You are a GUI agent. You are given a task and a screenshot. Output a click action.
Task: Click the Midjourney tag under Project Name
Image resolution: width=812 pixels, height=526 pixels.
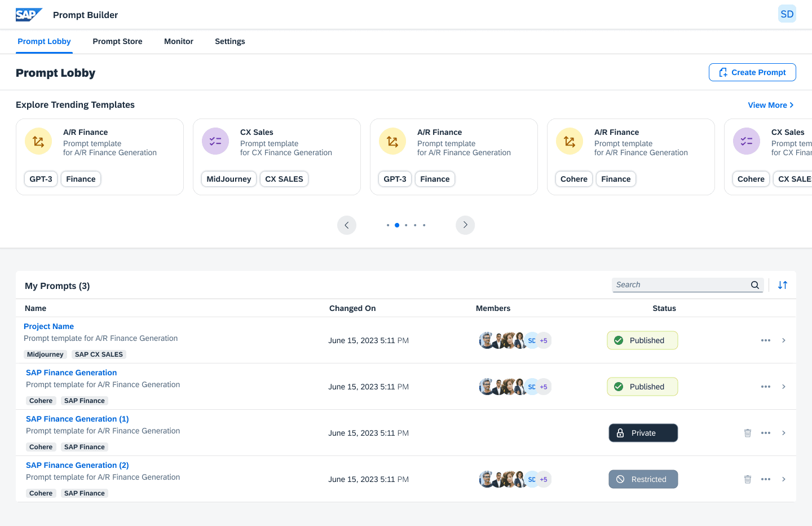pos(45,354)
